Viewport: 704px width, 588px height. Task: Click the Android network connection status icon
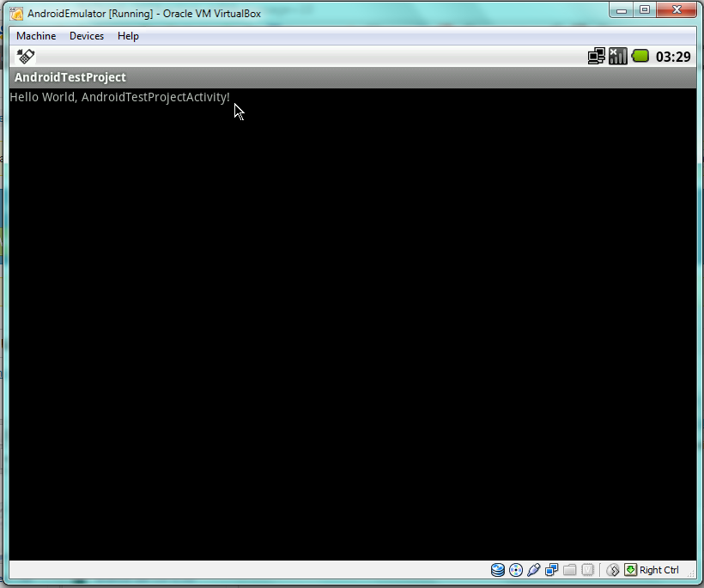597,57
